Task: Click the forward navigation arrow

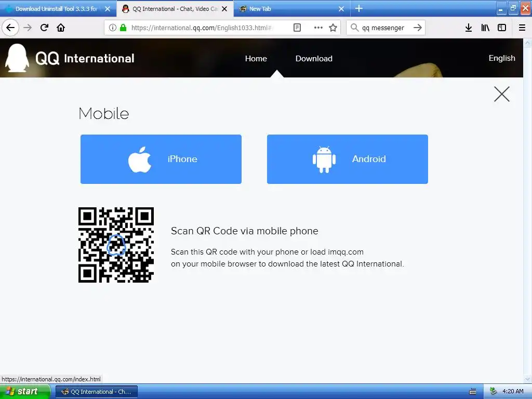Action: (28, 28)
